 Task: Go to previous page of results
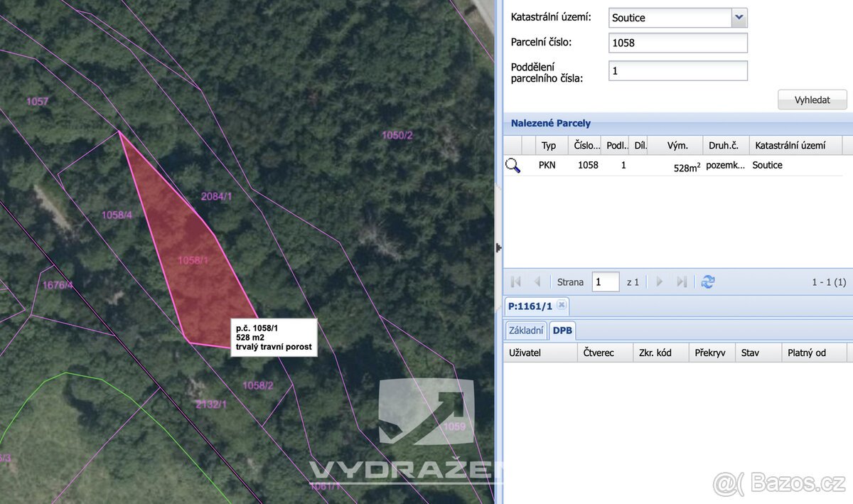point(537,282)
